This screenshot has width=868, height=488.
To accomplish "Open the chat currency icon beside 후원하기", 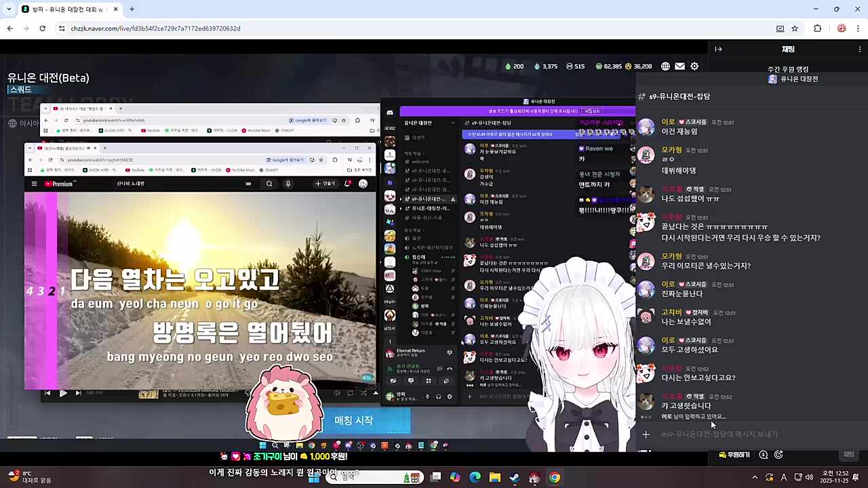I will click(x=764, y=455).
